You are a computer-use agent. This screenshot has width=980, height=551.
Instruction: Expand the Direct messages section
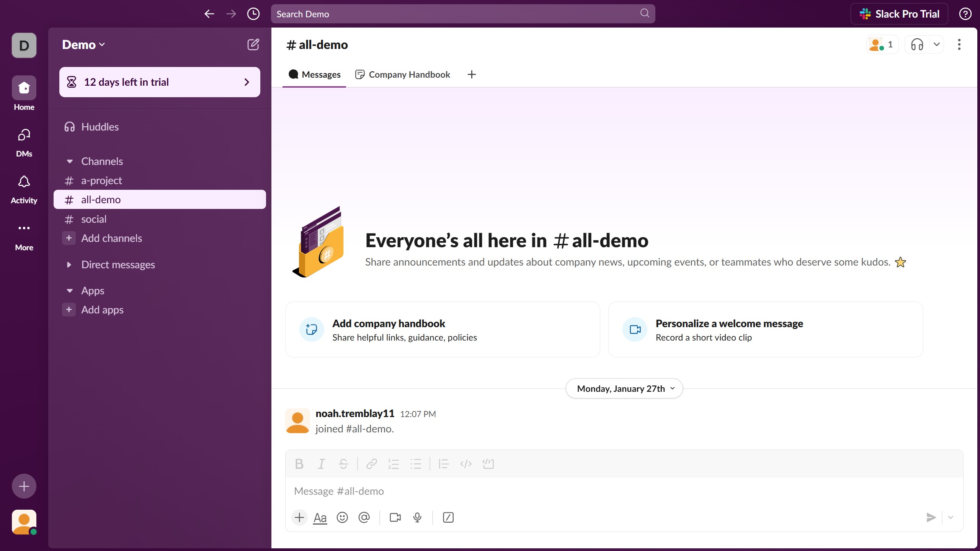[x=69, y=264]
